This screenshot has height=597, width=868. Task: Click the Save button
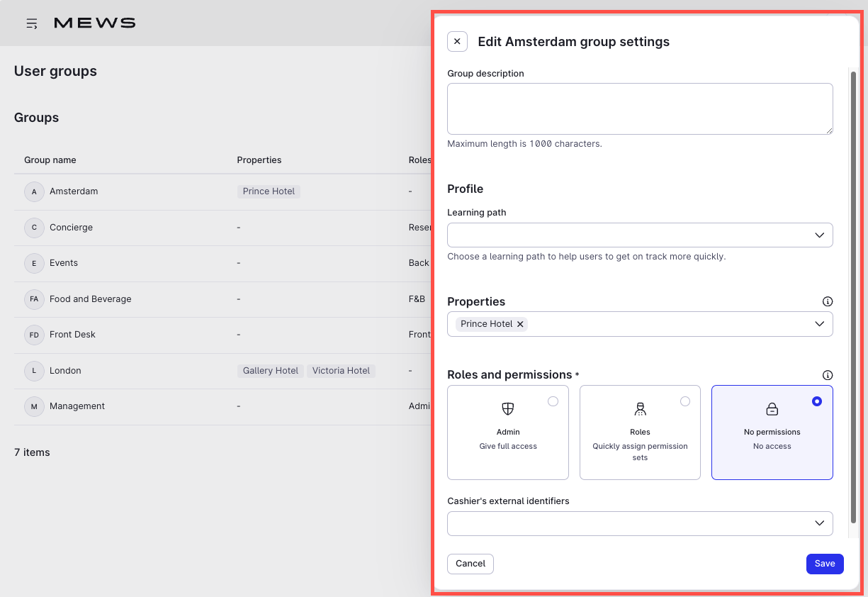(x=825, y=564)
